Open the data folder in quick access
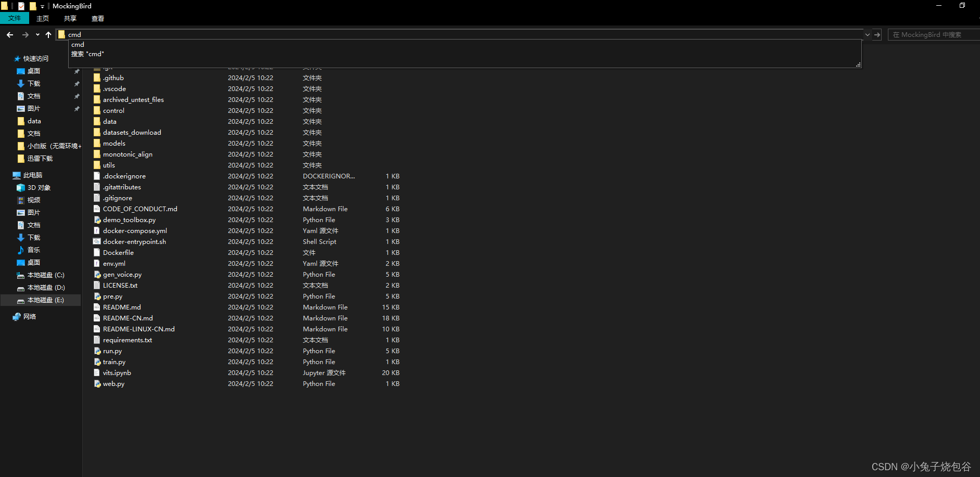 coord(34,121)
